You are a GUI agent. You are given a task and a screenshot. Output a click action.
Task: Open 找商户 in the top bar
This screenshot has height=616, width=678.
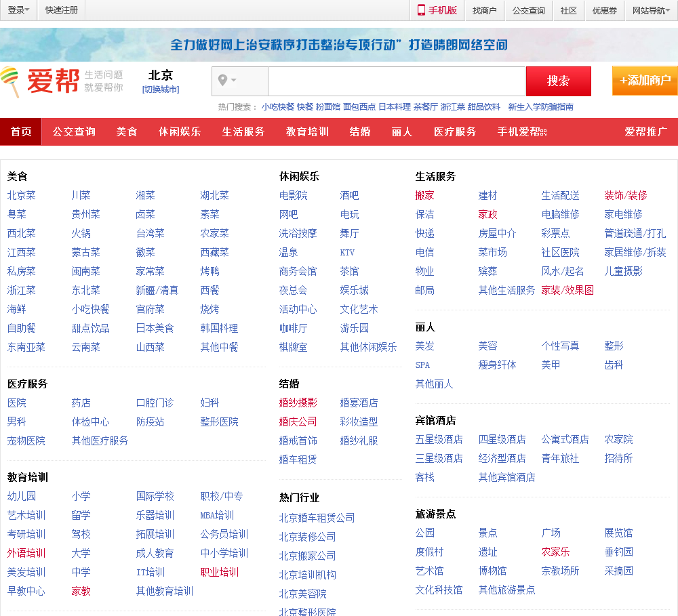(x=484, y=10)
